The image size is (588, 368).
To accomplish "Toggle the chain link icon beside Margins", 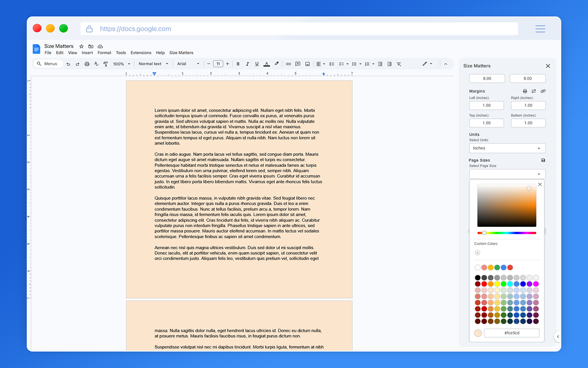I will point(543,91).
